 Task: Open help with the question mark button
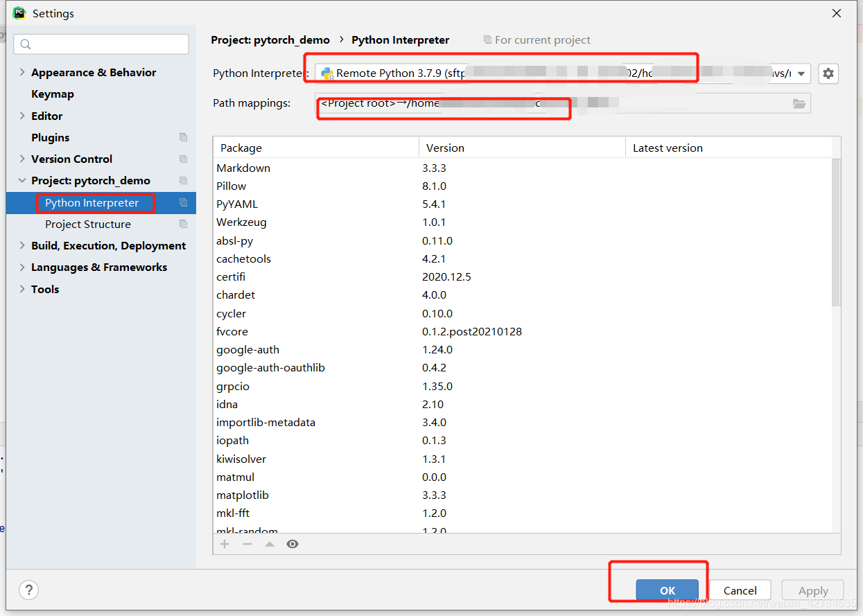tap(28, 590)
